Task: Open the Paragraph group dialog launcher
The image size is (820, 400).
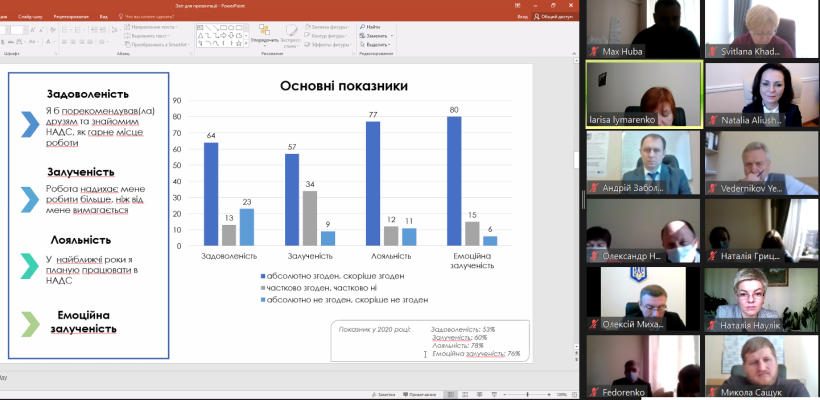Action: tap(191, 54)
